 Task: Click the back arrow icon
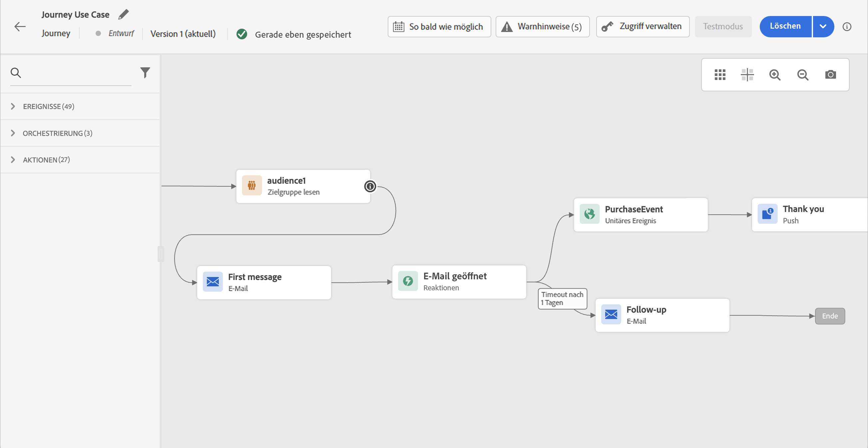(x=20, y=27)
